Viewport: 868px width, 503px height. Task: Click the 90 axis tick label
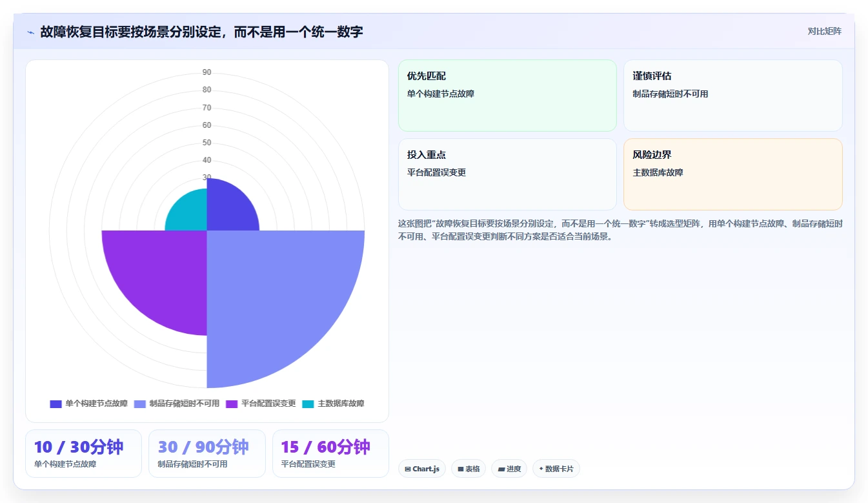pos(207,72)
